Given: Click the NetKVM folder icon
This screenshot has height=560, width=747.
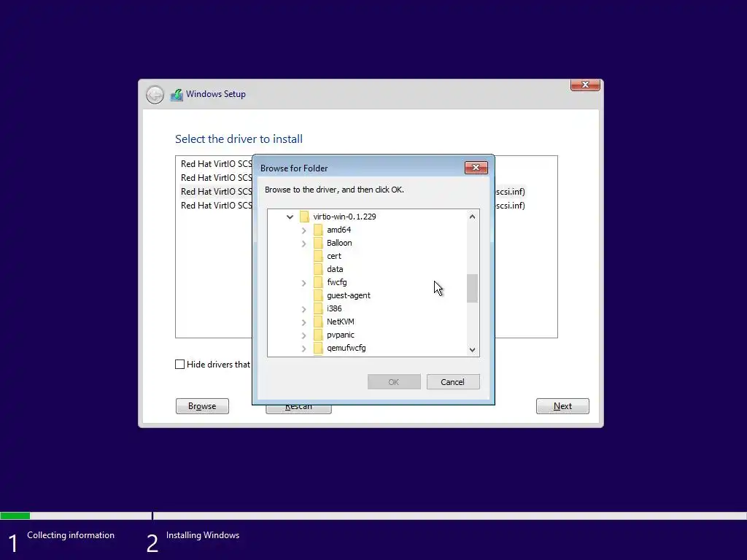Looking at the screenshot, I should pyautogui.click(x=318, y=322).
